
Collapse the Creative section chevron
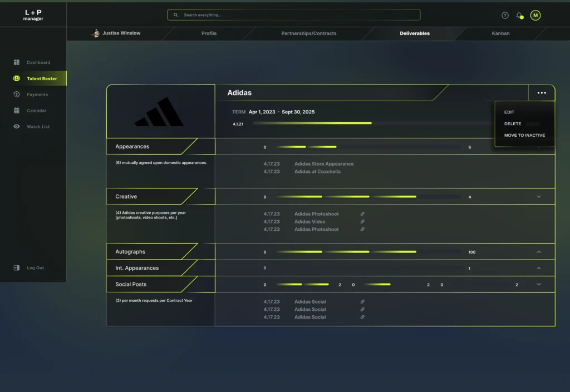(x=539, y=197)
